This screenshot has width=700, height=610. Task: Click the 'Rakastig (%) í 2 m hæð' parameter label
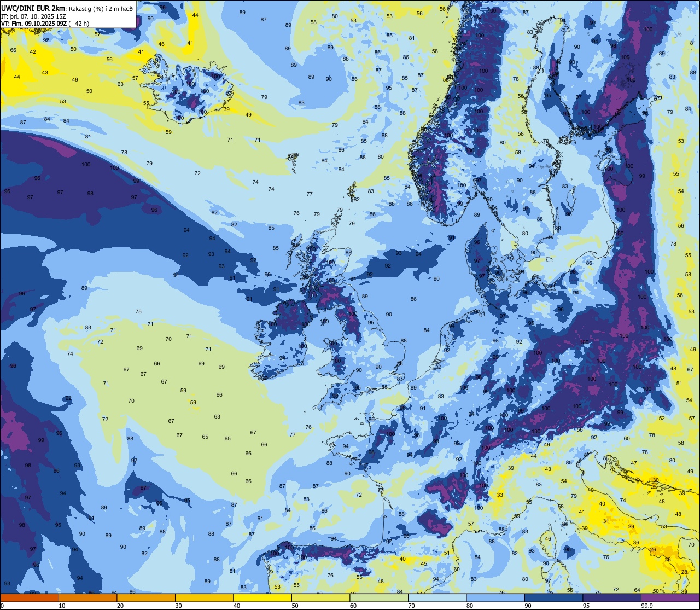(x=100, y=8)
